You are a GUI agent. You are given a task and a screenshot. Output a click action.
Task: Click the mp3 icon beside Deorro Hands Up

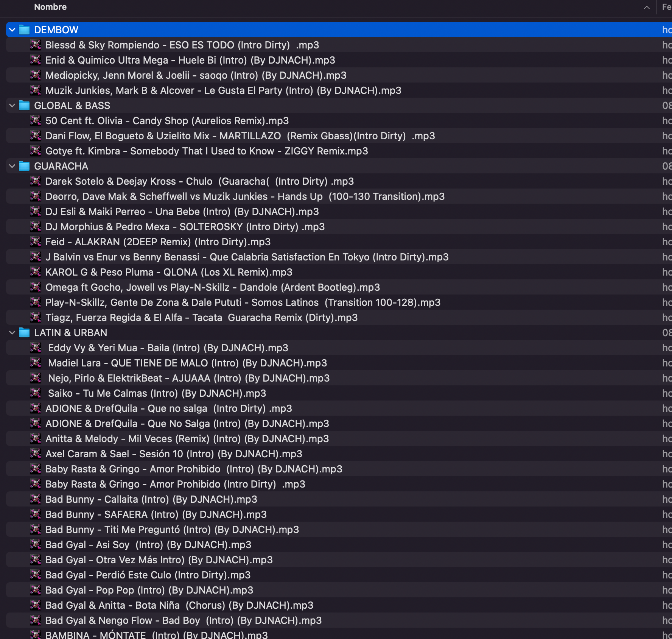36,196
